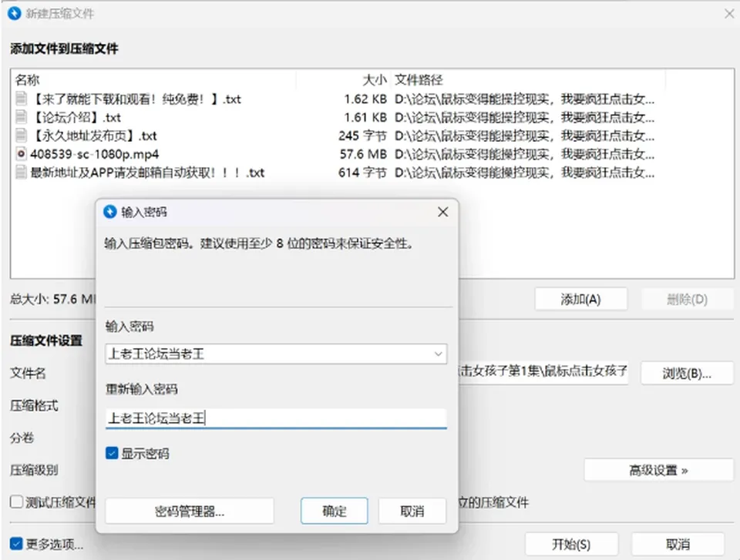
Task: Close the 输入密码 dialog
Action: (x=442, y=212)
